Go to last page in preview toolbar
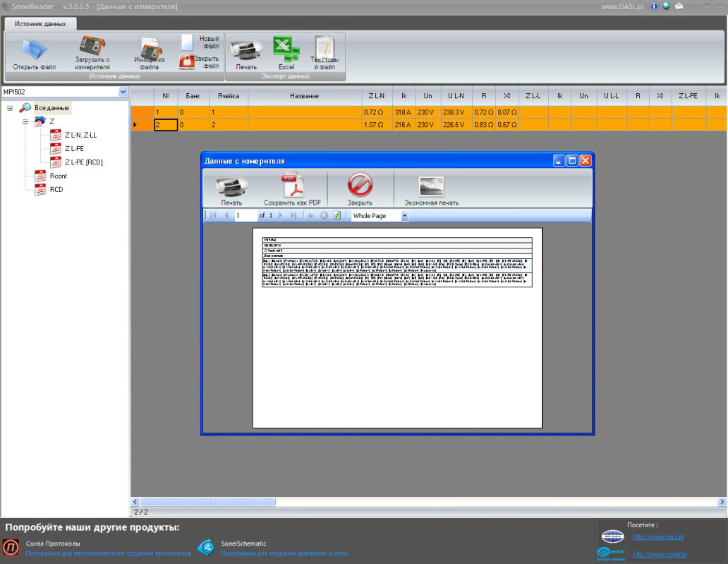 (293, 215)
